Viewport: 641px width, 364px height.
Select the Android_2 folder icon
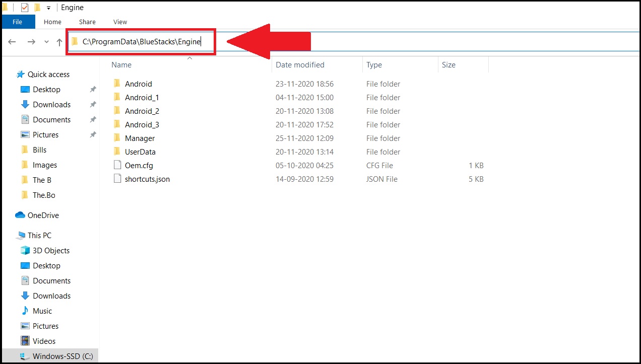pyautogui.click(x=117, y=111)
